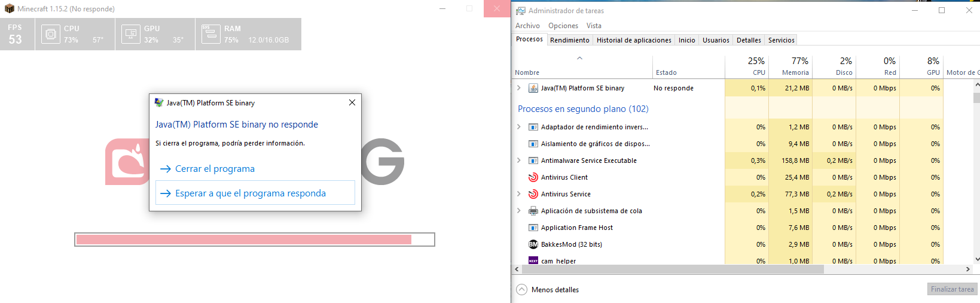The width and height of the screenshot is (980, 303).
Task: Click the CPU chip icon in overlay
Action: click(x=51, y=34)
